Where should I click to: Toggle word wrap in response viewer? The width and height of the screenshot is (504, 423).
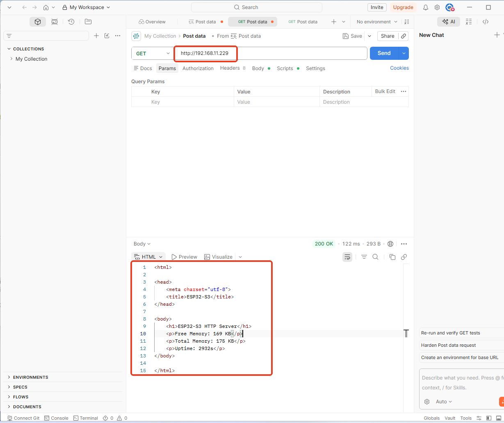pos(347,257)
